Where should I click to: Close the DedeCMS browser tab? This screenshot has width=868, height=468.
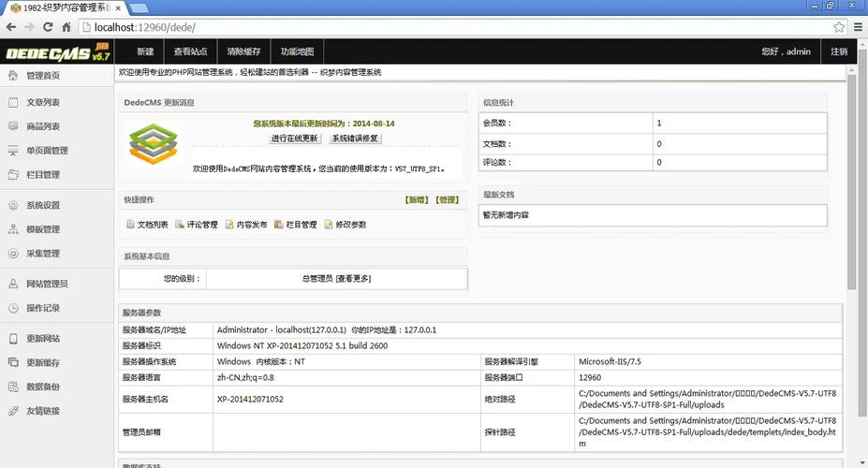(118, 8)
